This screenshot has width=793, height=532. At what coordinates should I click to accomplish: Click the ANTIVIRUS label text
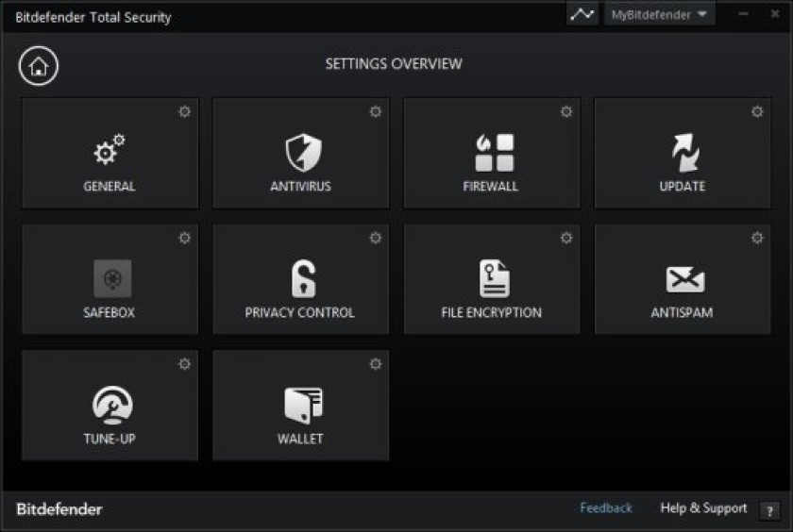[300, 187]
